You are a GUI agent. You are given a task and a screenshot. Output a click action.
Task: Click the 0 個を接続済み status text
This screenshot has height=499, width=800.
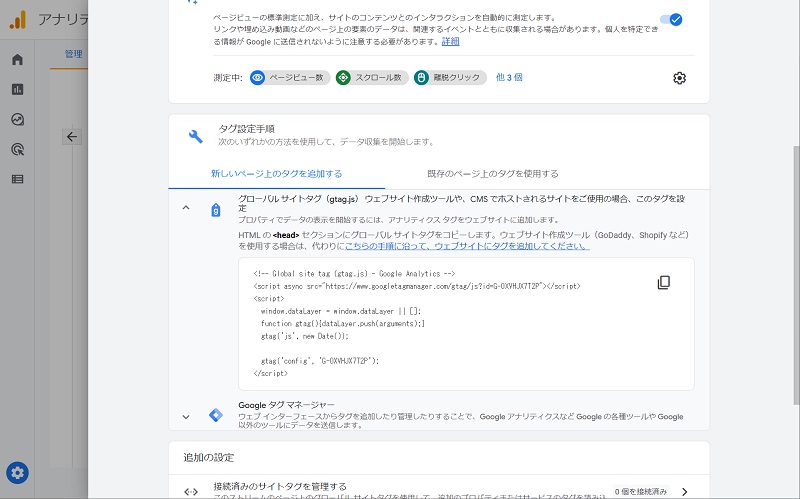[x=641, y=492]
